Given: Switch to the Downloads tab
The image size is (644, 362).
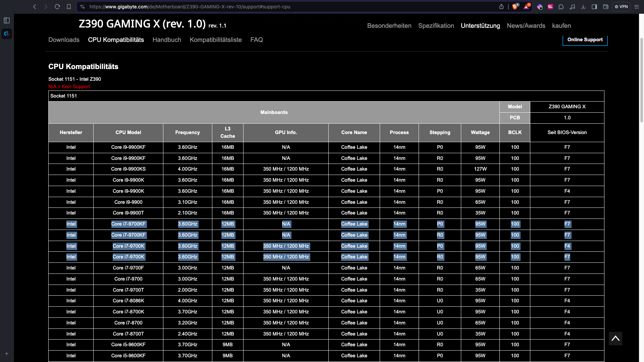Looking at the screenshot, I should [64, 40].
